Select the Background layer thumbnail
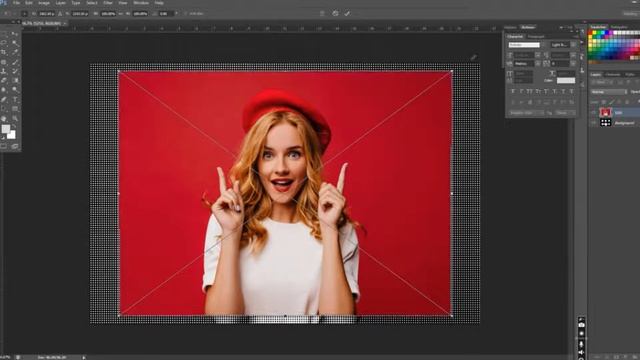The image size is (640, 360). [x=606, y=122]
